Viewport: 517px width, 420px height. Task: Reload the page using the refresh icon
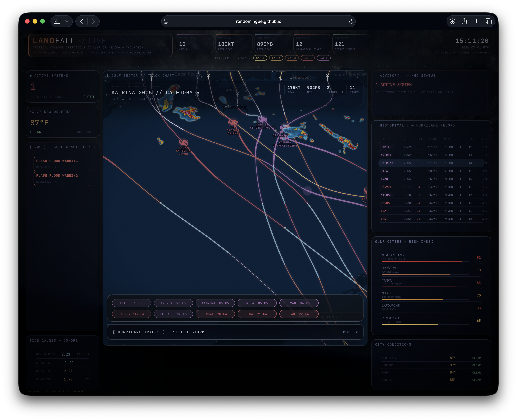click(351, 21)
